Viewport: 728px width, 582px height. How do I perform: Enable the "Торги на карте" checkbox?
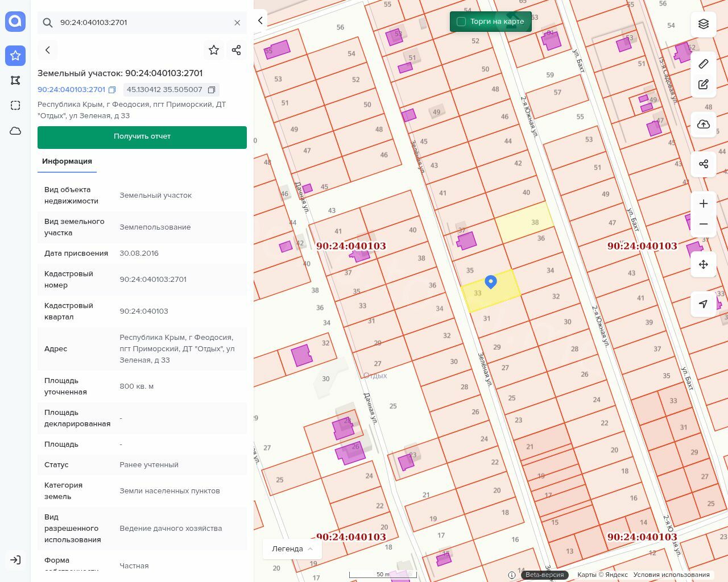461,22
